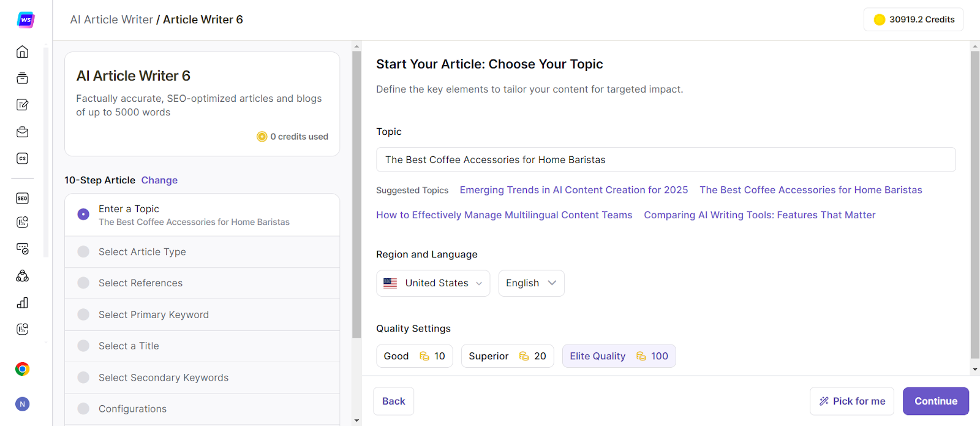Click Change next to 10-Step Article
Screen dimensions: 980x426
tap(159, 180)
